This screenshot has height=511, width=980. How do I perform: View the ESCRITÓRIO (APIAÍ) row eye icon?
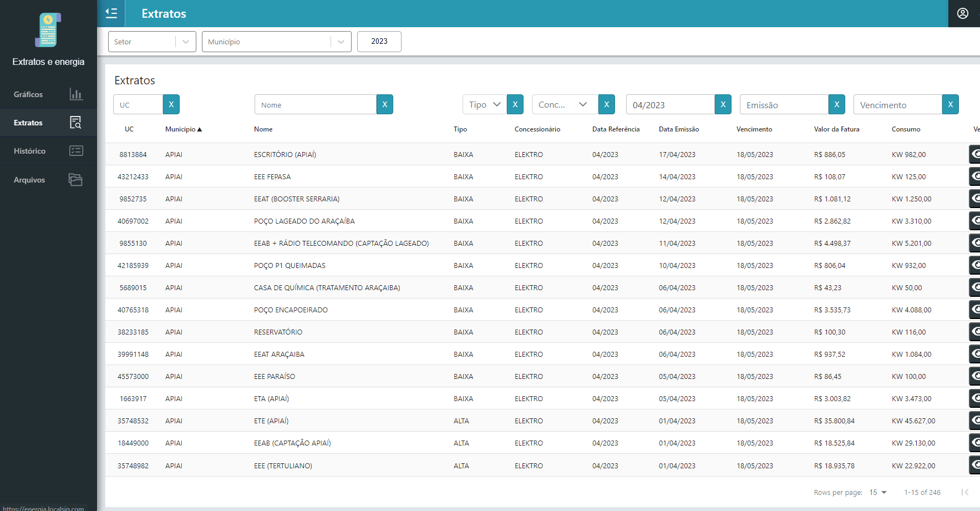[974, 154]
